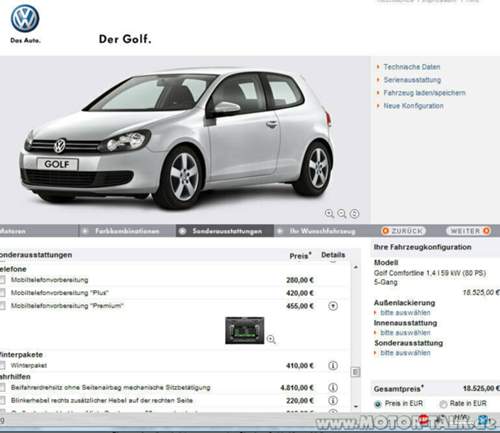Click Ihre Fahrzeugkonfiguration heading
The height and width of the screenshot is (433, 500).
(422, 247)
